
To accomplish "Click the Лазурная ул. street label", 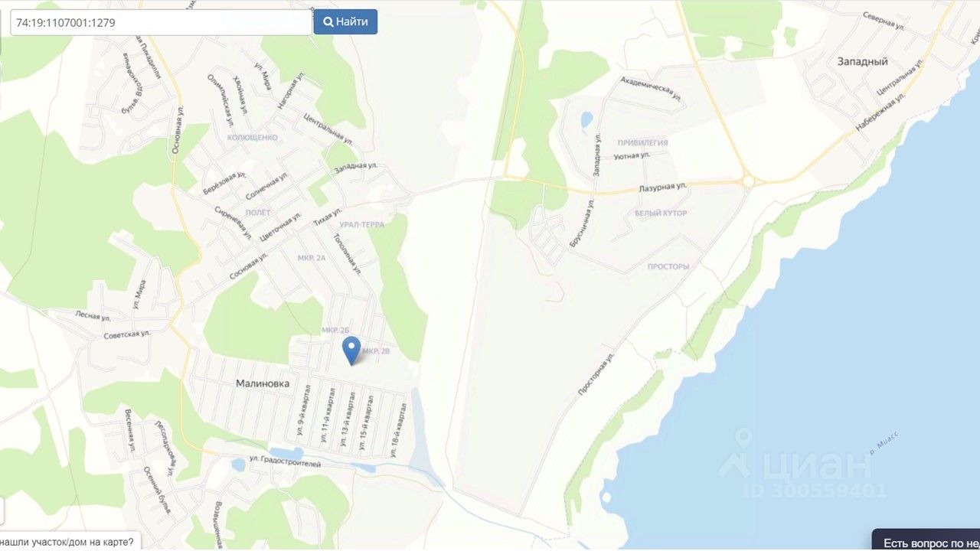I will pyautogui.click(x=662, y=186).
